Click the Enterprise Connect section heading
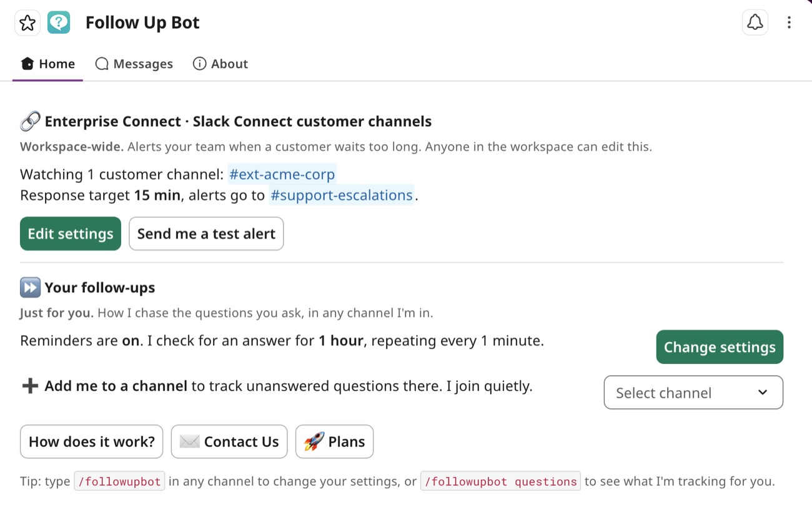The image size is (812, 505). pyautogui.click(x=238, y=121)
